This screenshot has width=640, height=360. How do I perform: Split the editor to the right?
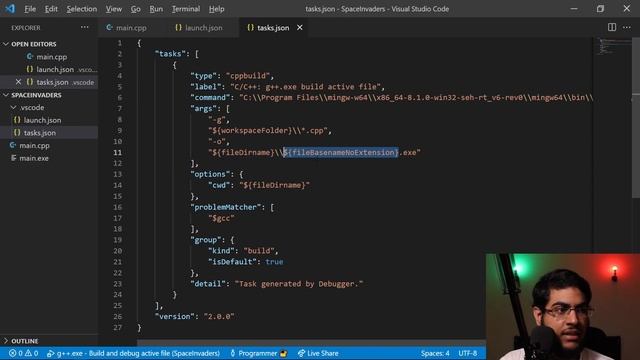coord(612,27)
